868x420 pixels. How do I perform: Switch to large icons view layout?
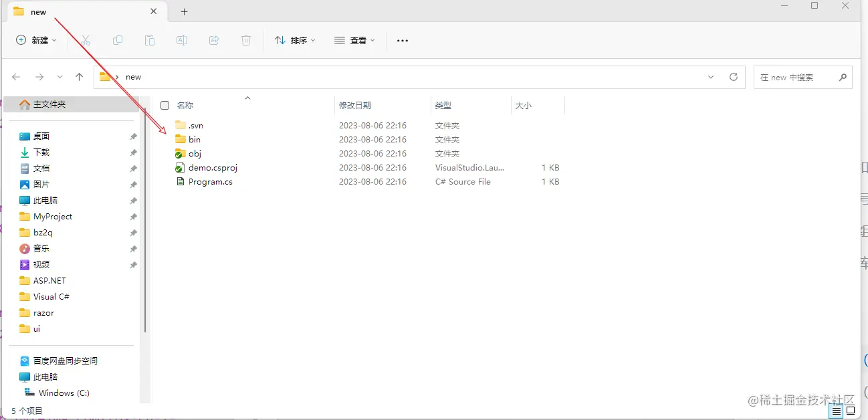click(x=851, y=411)
